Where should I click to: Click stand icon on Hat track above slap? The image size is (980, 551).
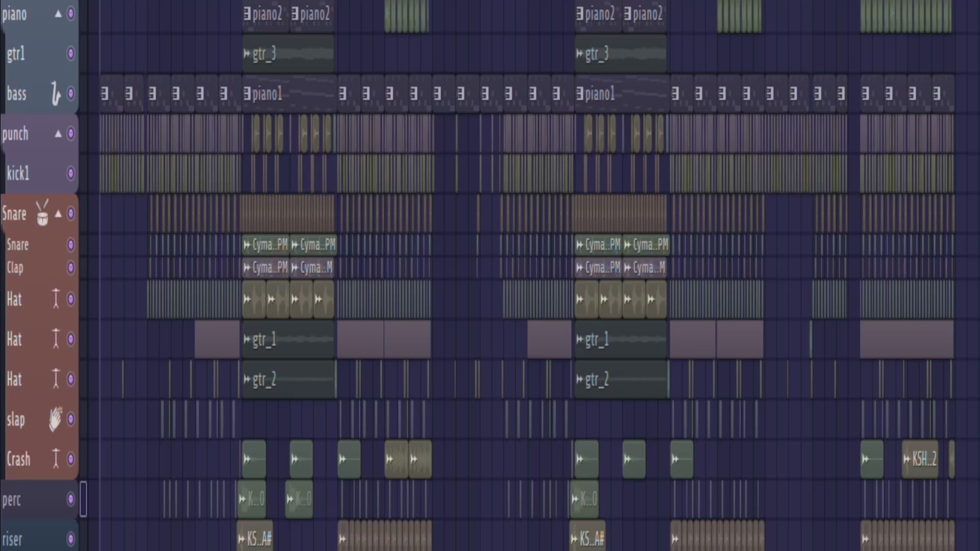coord(56,379)
